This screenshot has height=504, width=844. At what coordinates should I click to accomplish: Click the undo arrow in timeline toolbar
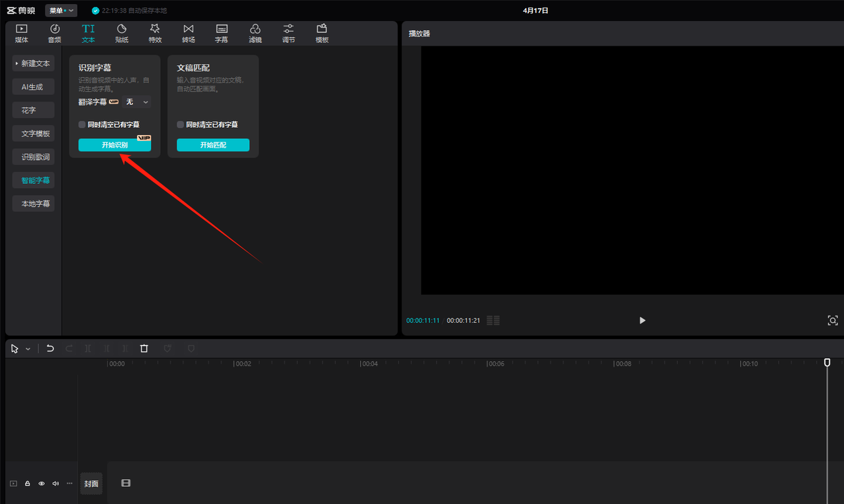pos(50,349)
